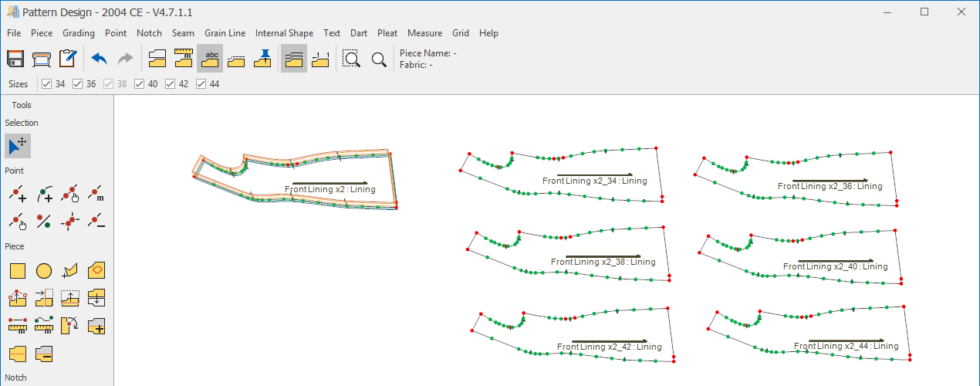
Task: Uncheck the size 34 checkbox
Action: click(x=46, y=84)
